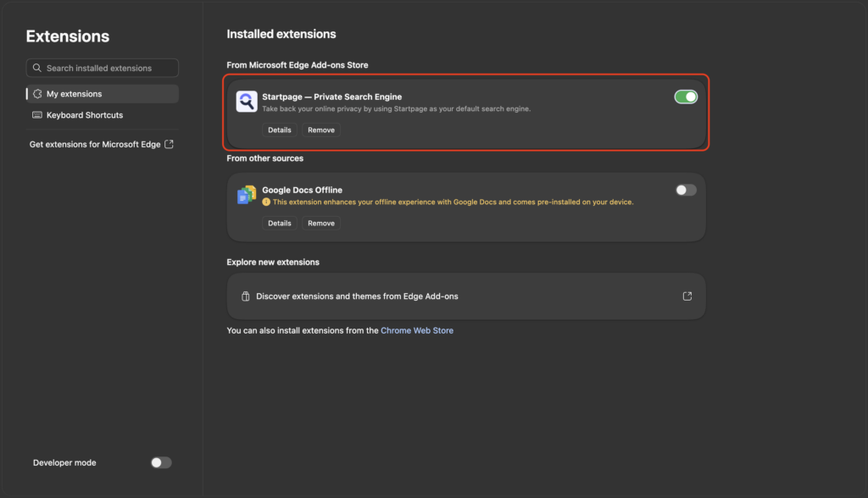Remove the Google Docs Offline extension
This screenshot has width=868, height=498.
(x=321, y=223)
